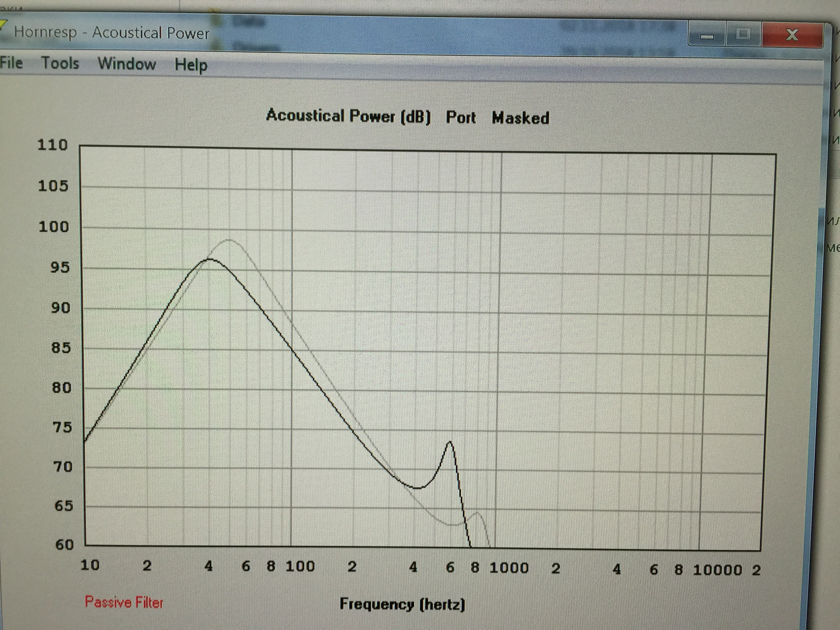Click the 95 value on dB axis

tap(60, 268)
